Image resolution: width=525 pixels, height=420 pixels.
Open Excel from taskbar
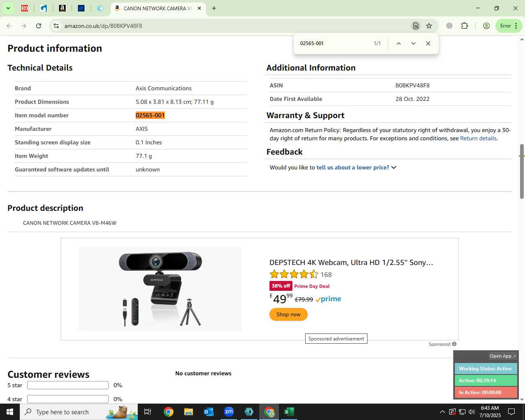(289, 412)
